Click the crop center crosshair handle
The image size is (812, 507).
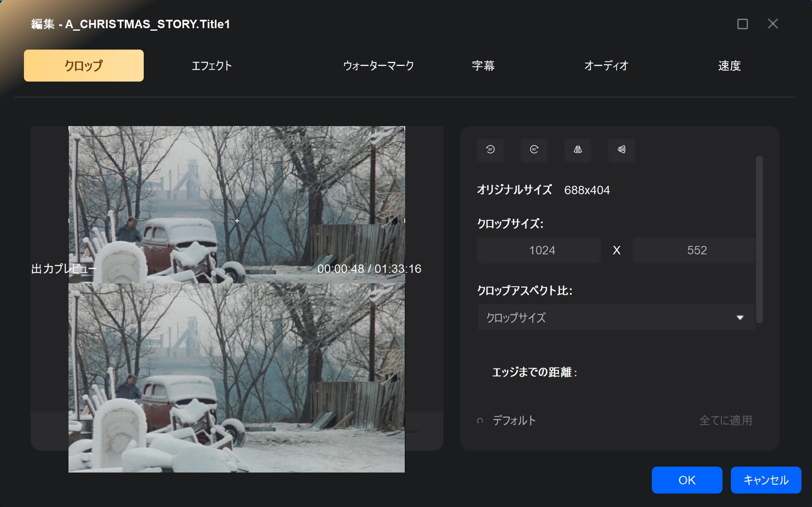point(237,221)
